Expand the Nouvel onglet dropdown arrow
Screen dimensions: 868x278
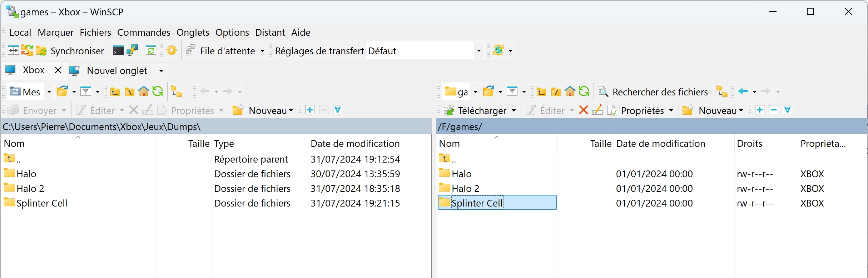161,71
